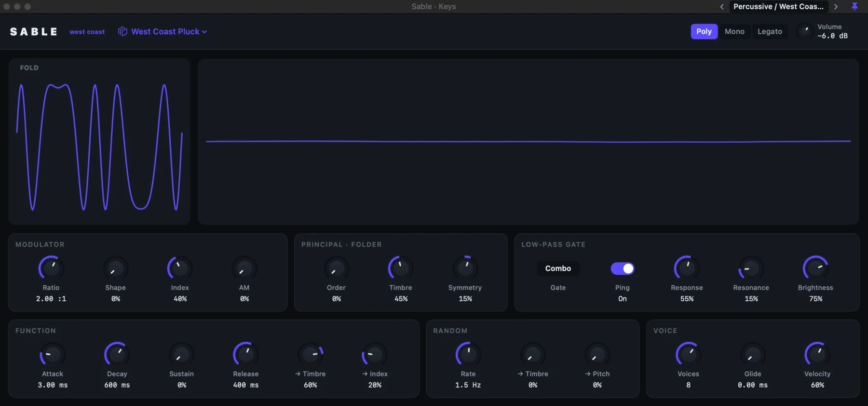Click the Function Decay knob
This screenshot has width=868, height=406.
pos(117,354)
